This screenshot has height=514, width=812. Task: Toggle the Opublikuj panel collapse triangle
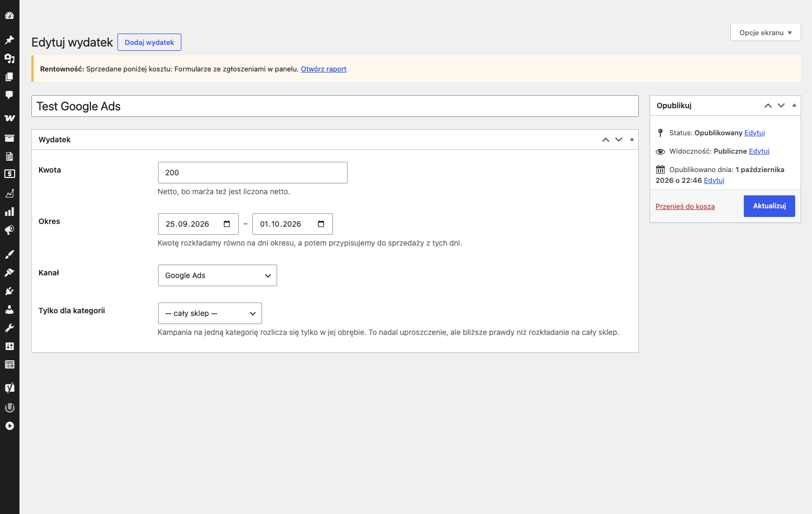(x=794, y=106)
